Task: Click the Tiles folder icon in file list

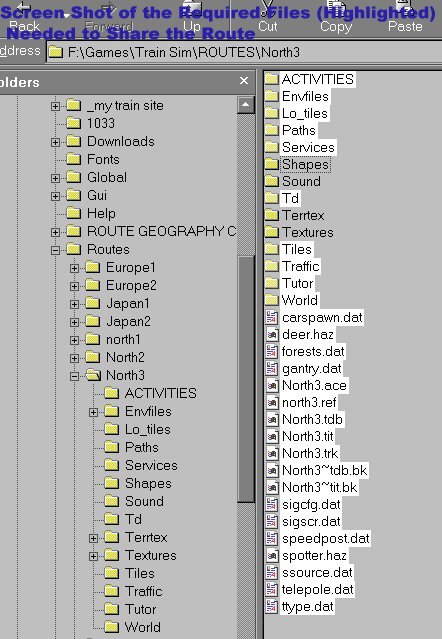Action: point(271,249)
